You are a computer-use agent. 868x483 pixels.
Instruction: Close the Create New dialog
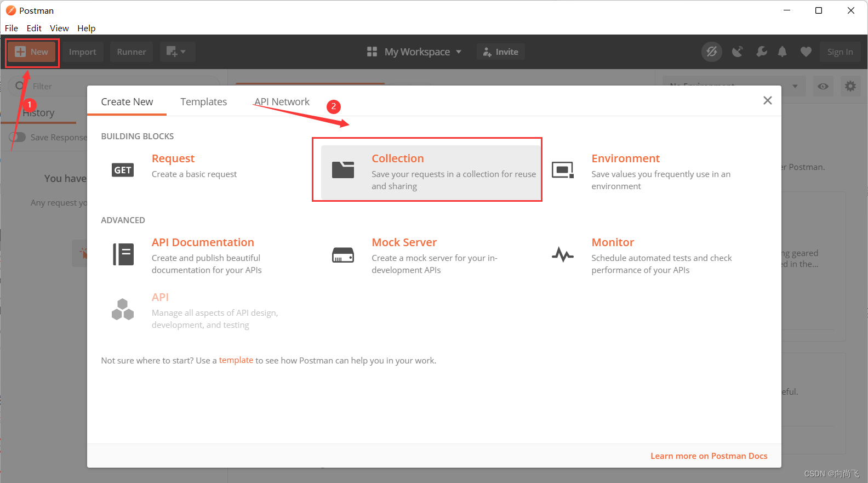pos(768,100)
